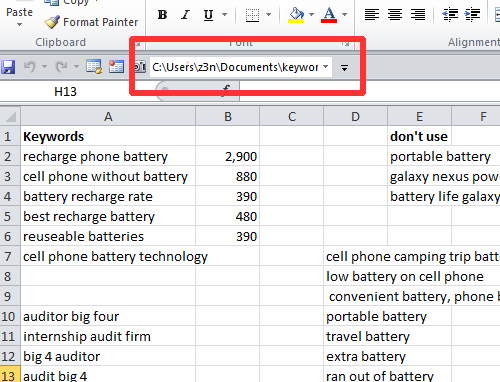Select cell 'cell phone battery technology'
Image resolution: width=500 pixels, height=382 pixels.
(108, 257)
